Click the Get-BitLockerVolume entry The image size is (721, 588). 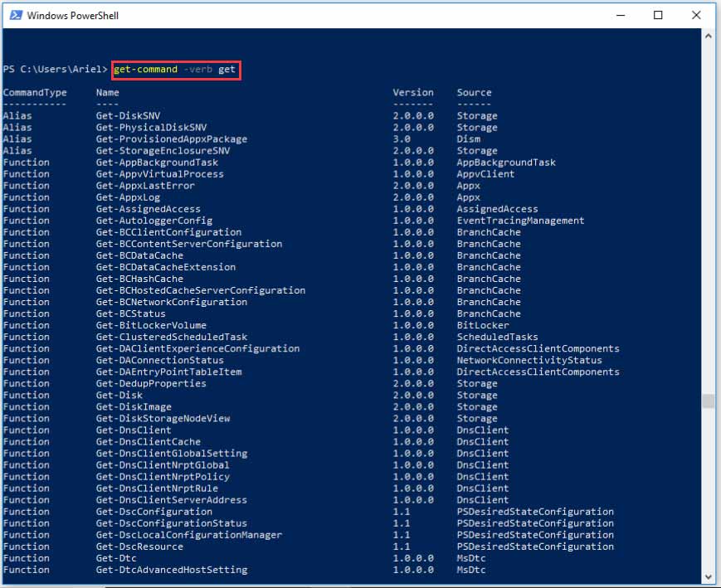pyautogui.click(x=151, y=325)
